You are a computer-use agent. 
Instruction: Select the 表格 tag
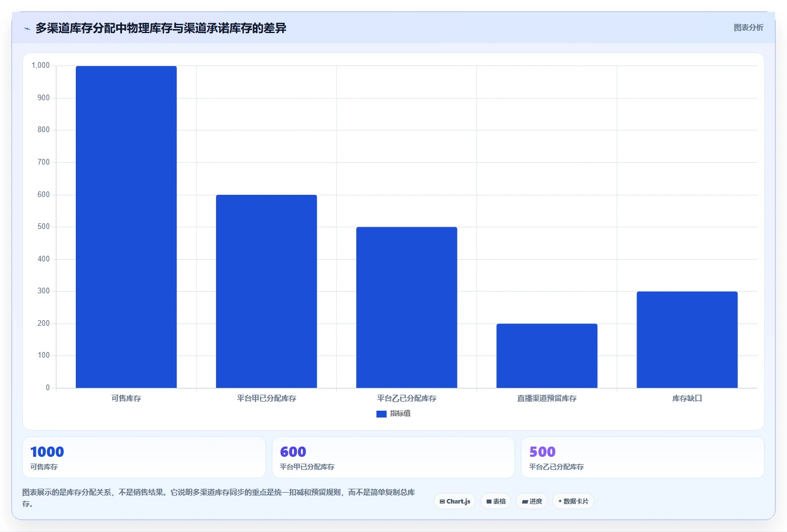496,501
